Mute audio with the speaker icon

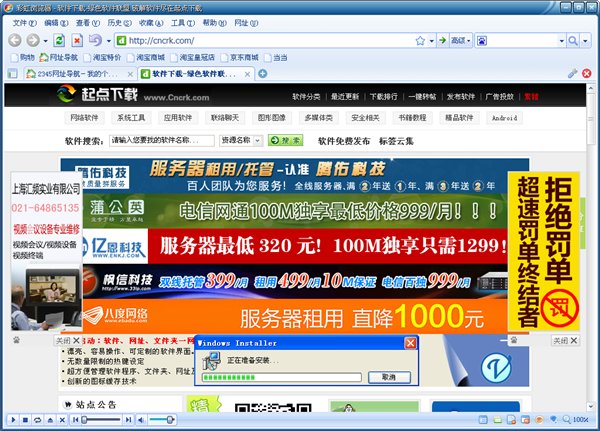(x=141, y=420)
